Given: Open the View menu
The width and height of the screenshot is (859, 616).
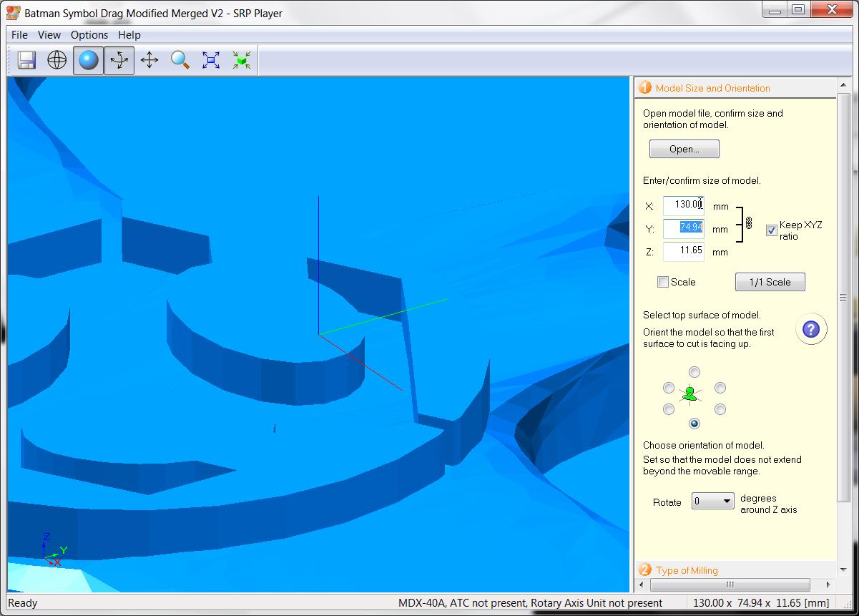Looking at the screenshot, I should click(x=49, y=34).
